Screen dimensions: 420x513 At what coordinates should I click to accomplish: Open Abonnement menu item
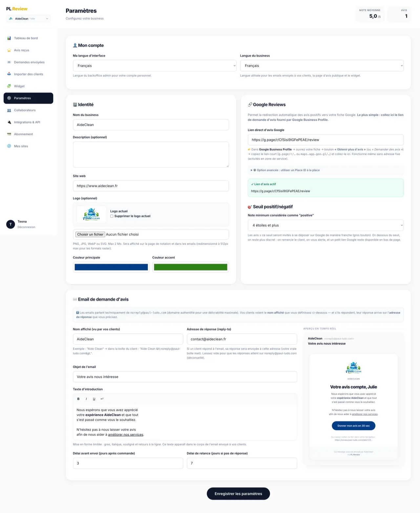click(x=28, y=134)
